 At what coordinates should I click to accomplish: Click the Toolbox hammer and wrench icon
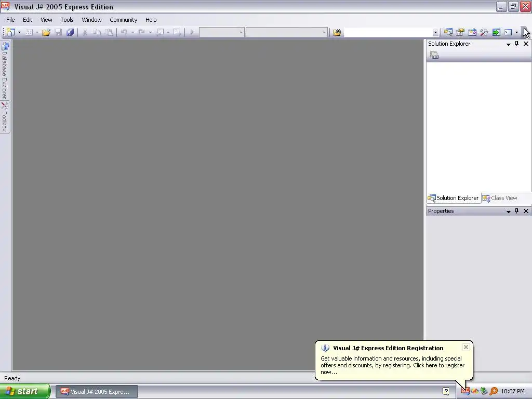[484, 32]
